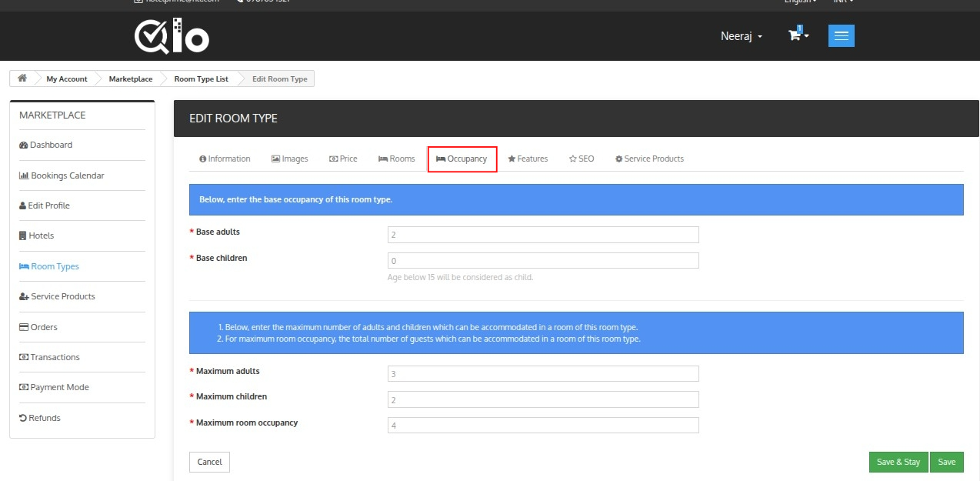980x481 pixels.
Task: Switch to the Service Products tab
Action: [x=649, y=159]
